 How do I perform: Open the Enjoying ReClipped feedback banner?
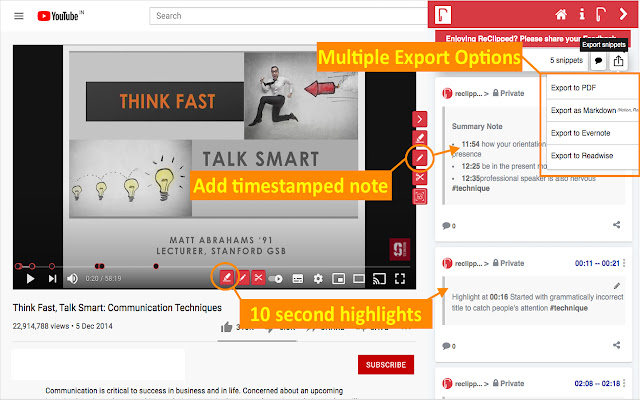click(533, 36)
